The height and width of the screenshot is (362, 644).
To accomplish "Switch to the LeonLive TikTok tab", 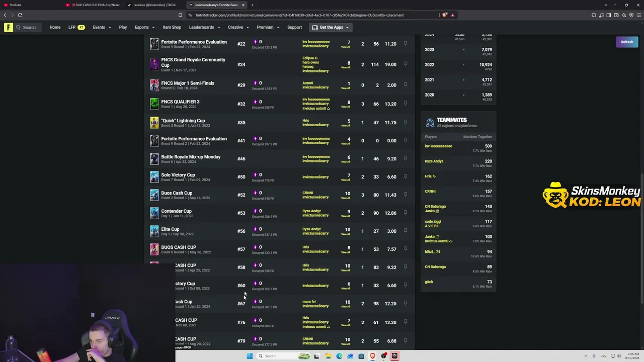I will [154, 5].
